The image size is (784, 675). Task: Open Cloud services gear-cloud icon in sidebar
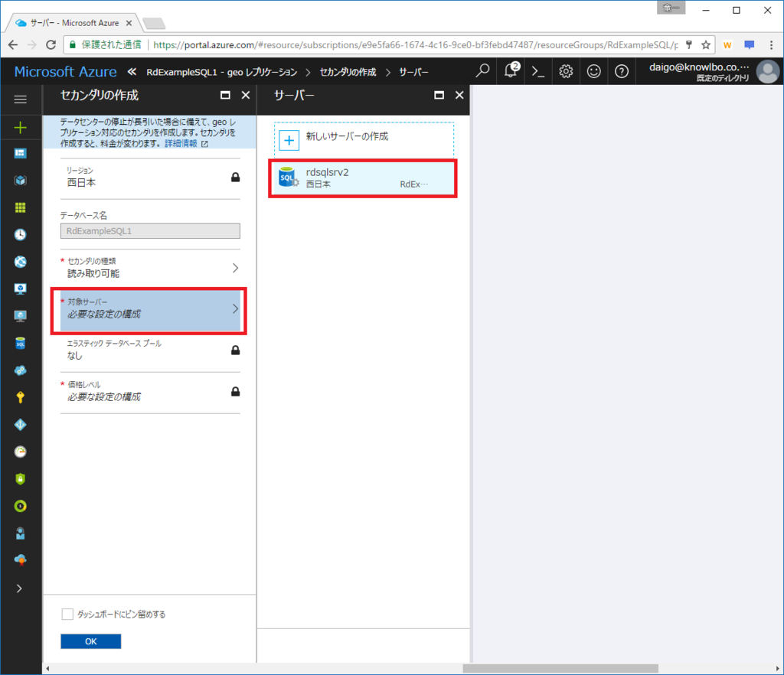21,370
